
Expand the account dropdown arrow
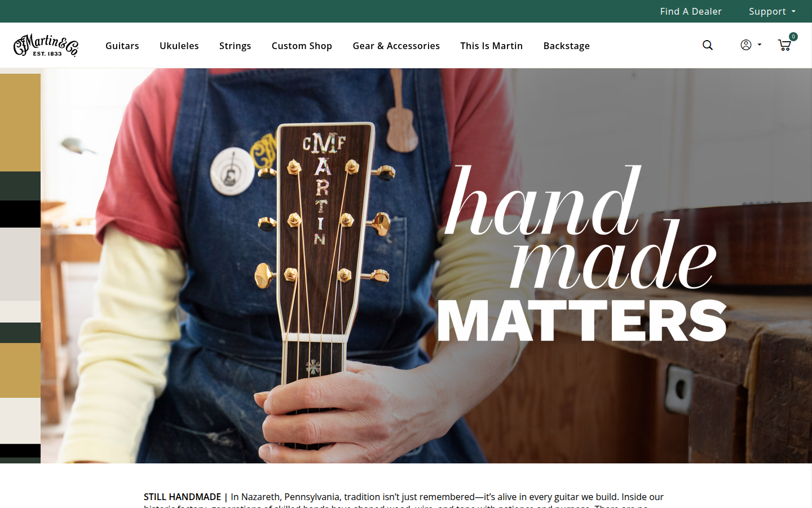760,45
